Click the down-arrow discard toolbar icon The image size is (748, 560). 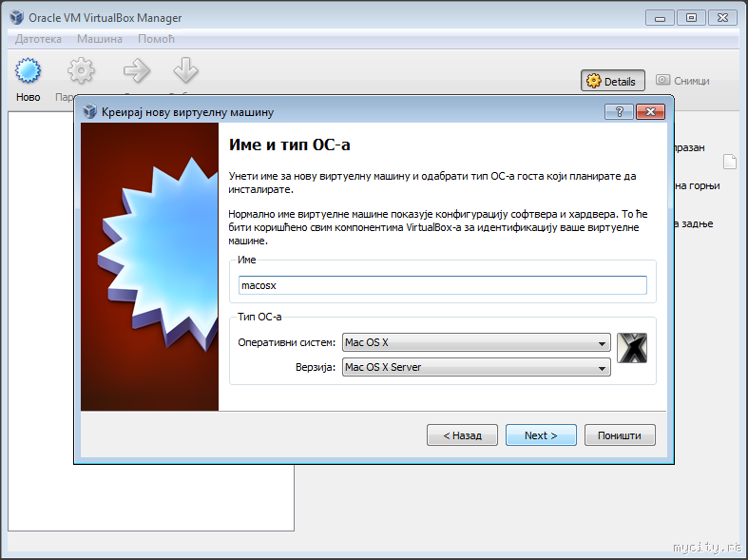click(185, 70)
